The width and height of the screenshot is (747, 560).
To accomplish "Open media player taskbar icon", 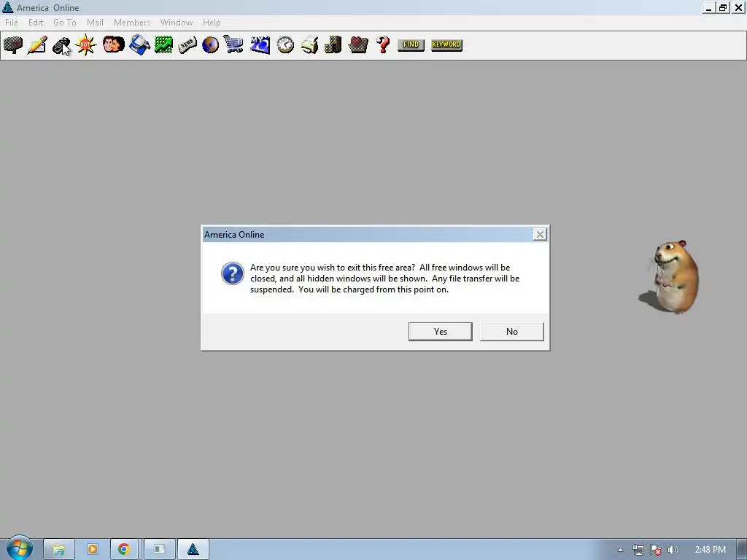I will tap(93, 549).
